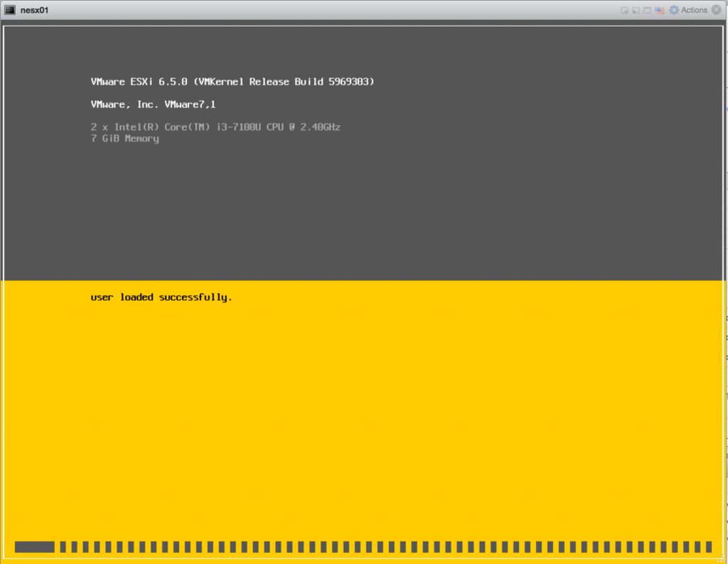Click the nesx01 console icon in title bar
The width and height of the screenshot is (728, 564).
pos(10,10)
